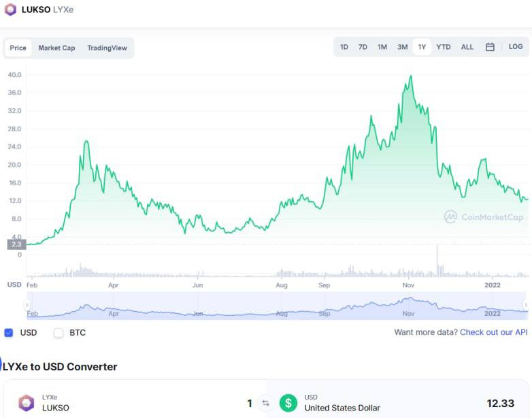Follow the Check out our API link
This screenshot has height=418, width=532.
click(x=494, y=332)
